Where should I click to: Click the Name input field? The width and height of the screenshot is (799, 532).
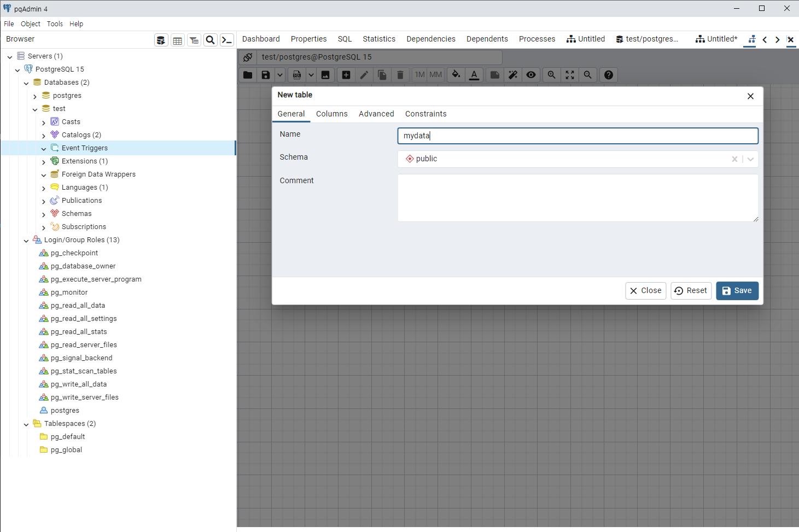pos(578,136)
